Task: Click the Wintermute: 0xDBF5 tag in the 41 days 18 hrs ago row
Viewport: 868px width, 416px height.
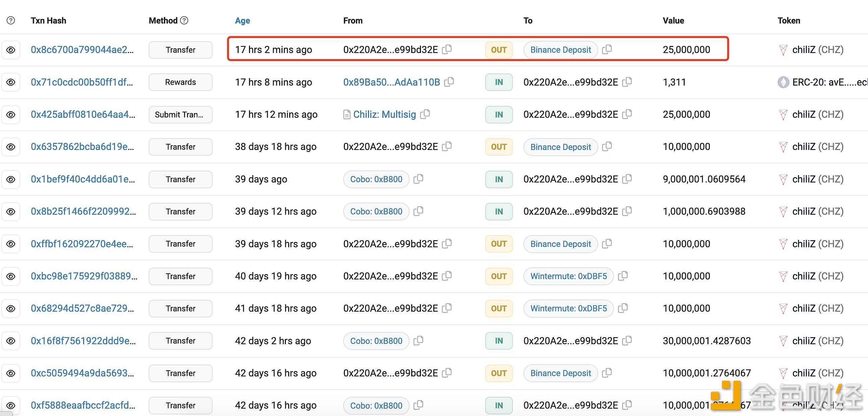Action: tap(568, 308)
